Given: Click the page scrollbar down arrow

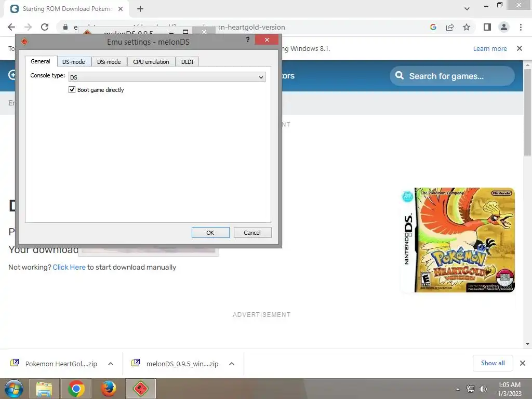Looking at the screenshot, I should tap(528, 344).
